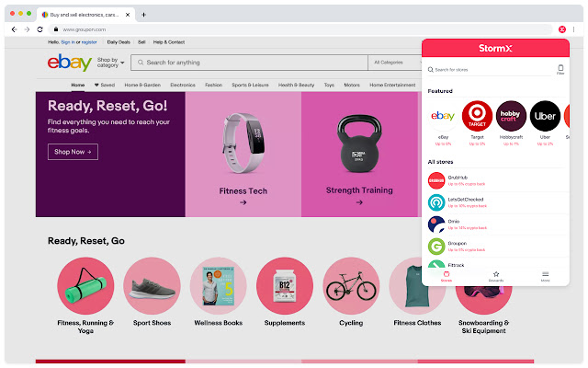Open the Sport Shoes category circle
The width and height of the screenshot is (588, 368).
coord(152,286)
